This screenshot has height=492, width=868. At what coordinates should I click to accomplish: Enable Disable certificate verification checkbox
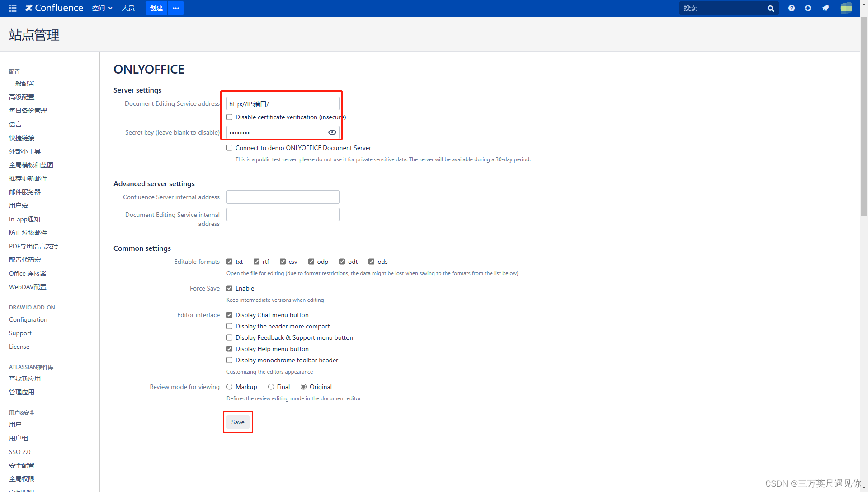(230, 117)
